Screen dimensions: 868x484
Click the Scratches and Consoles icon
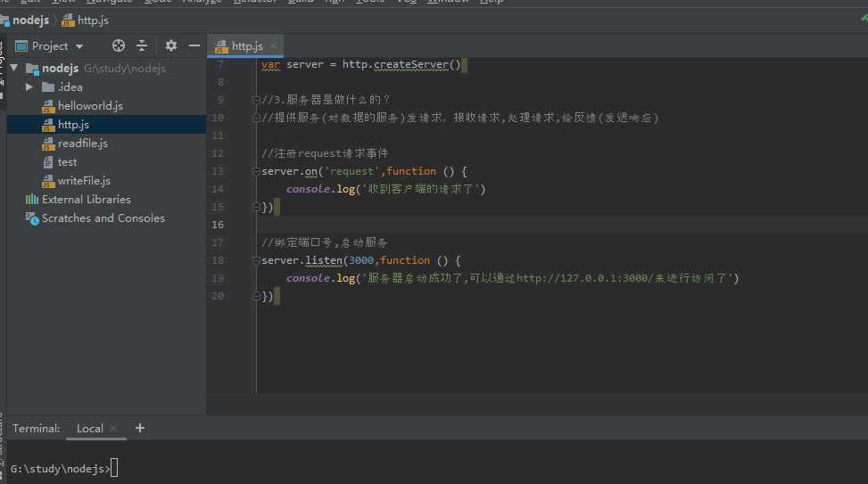pyautogui.click(x=32, y=218)
